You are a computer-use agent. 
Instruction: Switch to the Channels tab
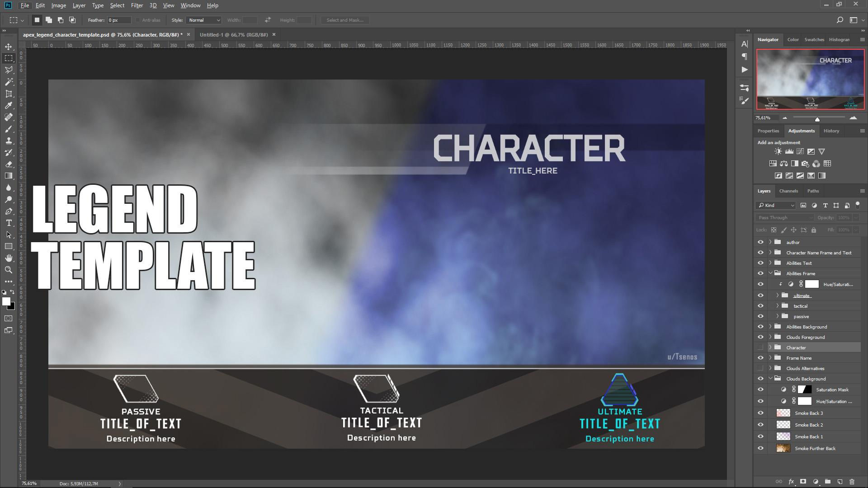pos(788,191)
